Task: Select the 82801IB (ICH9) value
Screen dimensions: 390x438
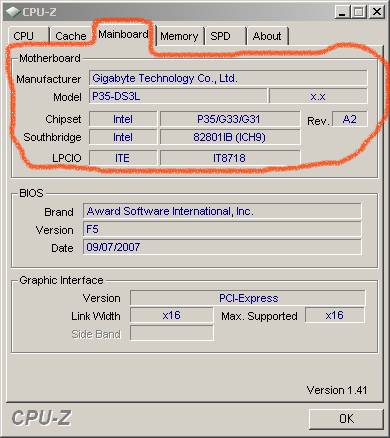Action: [x=230, y=137]
